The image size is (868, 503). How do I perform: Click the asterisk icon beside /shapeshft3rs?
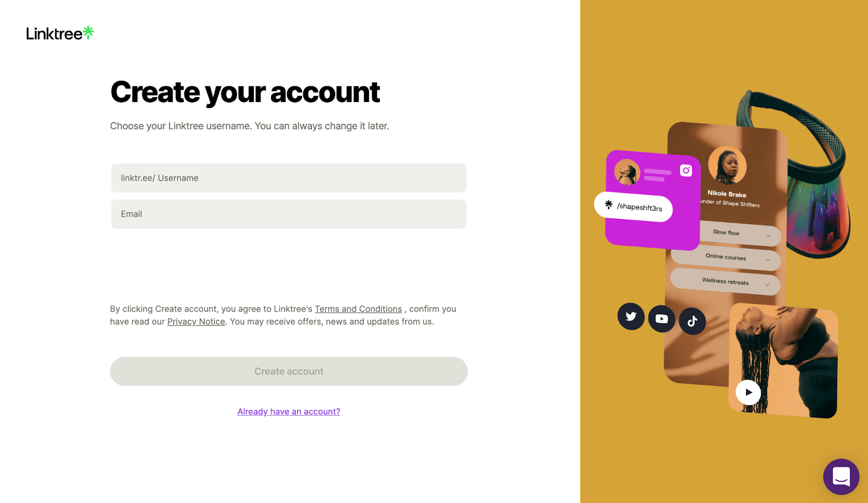coord(608,206)
